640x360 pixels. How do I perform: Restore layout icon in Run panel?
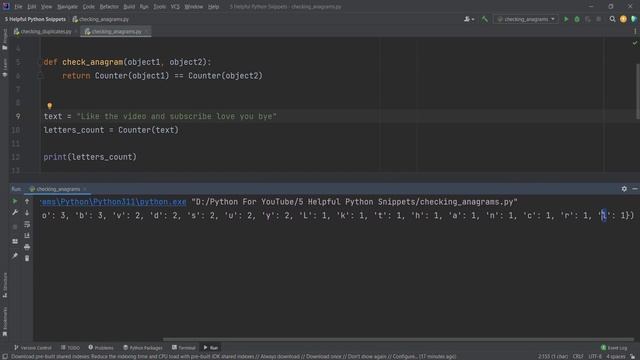[15, 241]
